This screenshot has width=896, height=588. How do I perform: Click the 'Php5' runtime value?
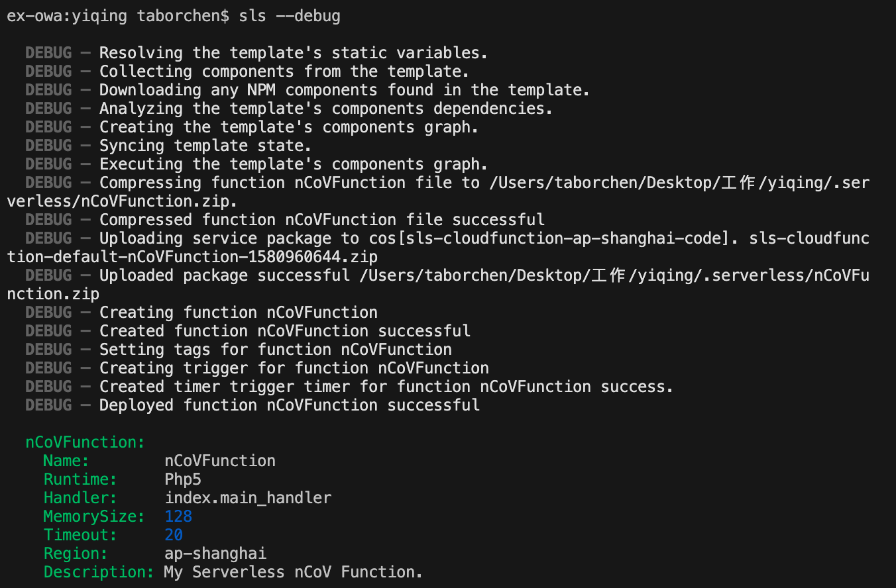point(183,479)
